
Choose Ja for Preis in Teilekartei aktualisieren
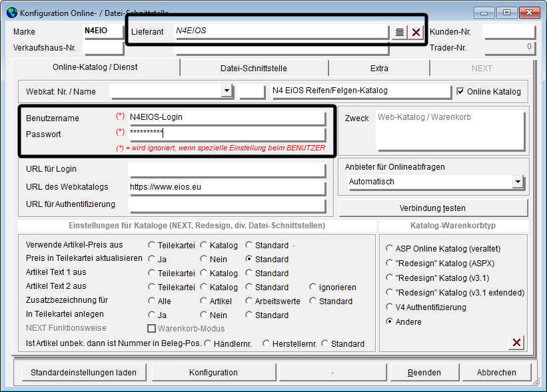point(151,259)
